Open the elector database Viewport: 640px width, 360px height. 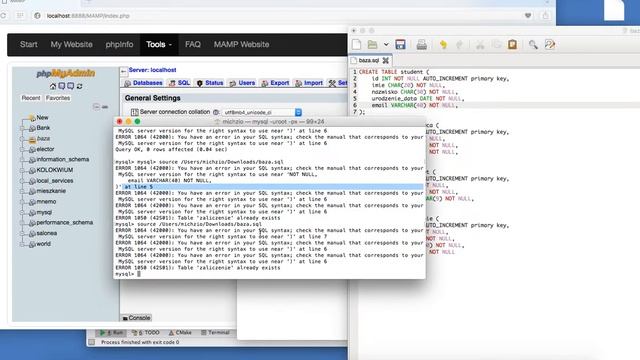(x=45, y=149)
